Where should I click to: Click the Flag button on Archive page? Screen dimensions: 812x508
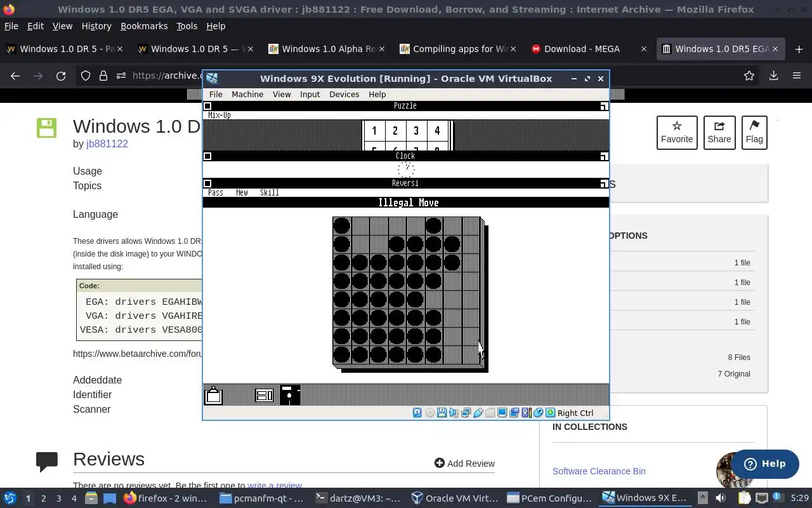(x=754, y=132)
